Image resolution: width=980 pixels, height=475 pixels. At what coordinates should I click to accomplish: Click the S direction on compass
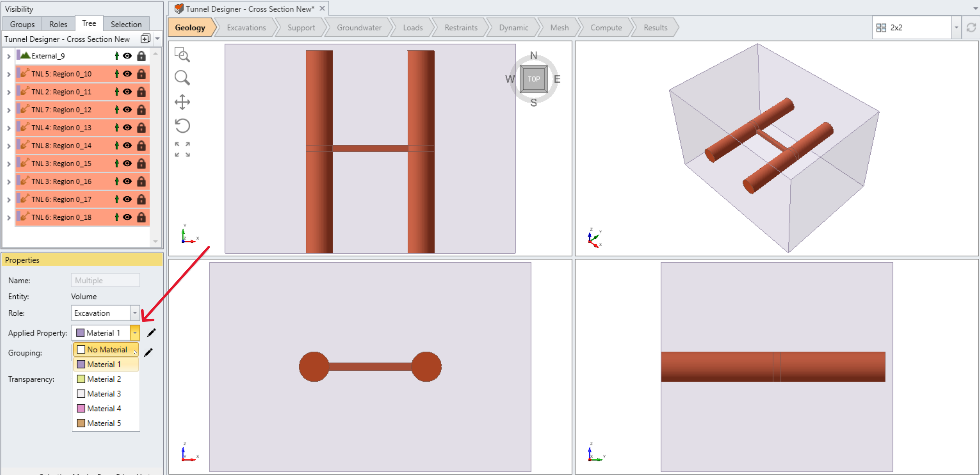click(533, 103)
